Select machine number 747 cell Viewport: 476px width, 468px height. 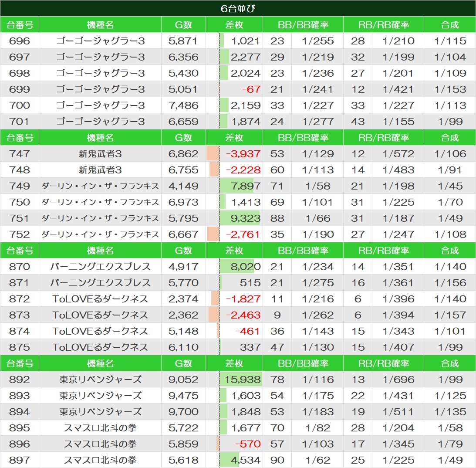coord(20,154)
